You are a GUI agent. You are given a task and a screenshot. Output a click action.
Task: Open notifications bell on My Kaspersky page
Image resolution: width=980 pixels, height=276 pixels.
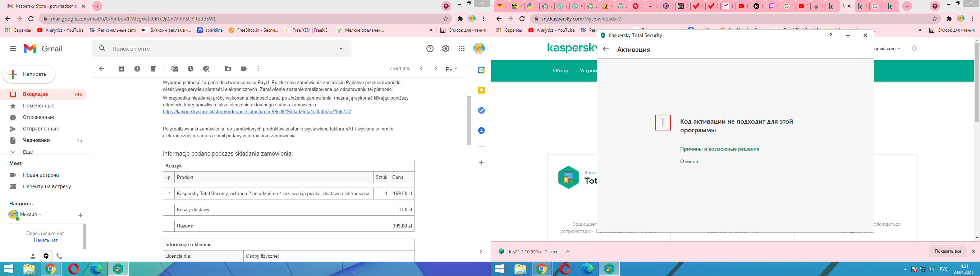[x=914, y=48]
